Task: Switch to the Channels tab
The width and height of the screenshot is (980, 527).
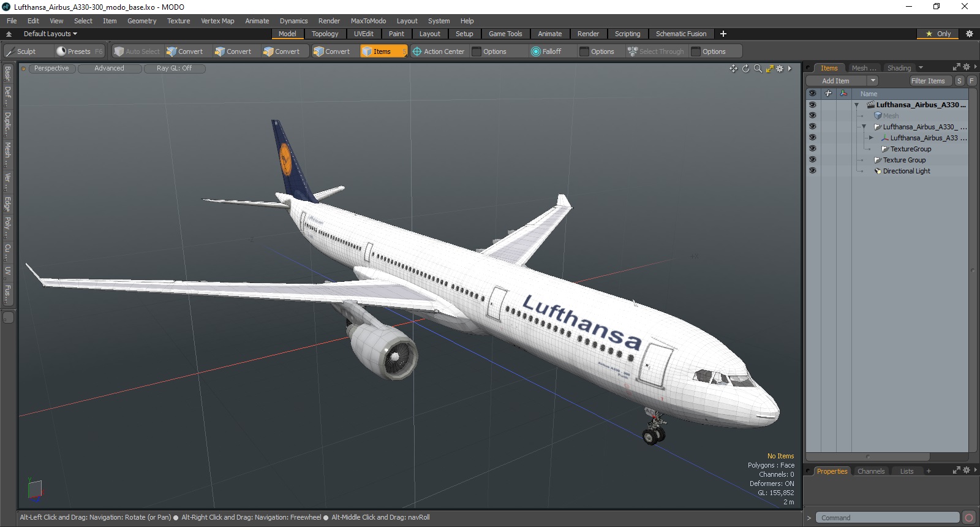Action: click(x=871, y=471)
